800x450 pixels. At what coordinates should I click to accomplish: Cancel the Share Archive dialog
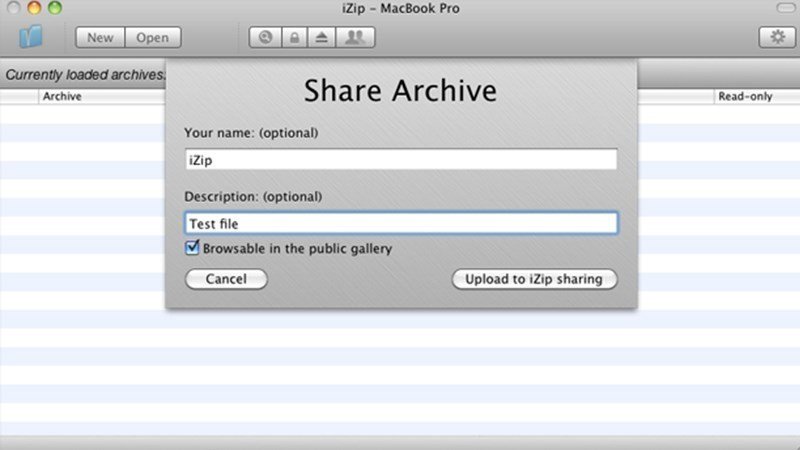(x=226, y=279)
